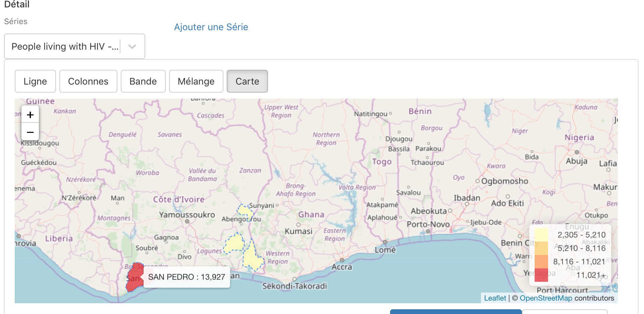The width and height of the screenshot is (644, 314).
Task: Click the Guéckédou town label
Action: pos(39,163)
